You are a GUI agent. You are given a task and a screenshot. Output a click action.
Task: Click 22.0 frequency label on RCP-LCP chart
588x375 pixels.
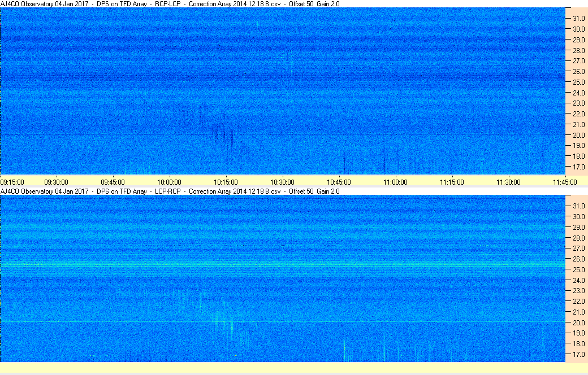[578, 114]
